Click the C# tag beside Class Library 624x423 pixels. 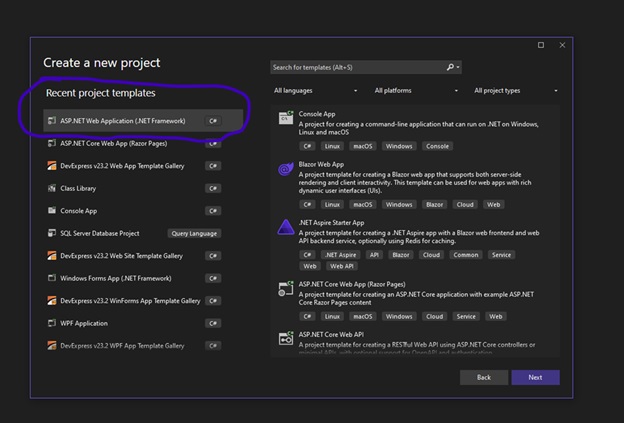click(x=213, y=188)
